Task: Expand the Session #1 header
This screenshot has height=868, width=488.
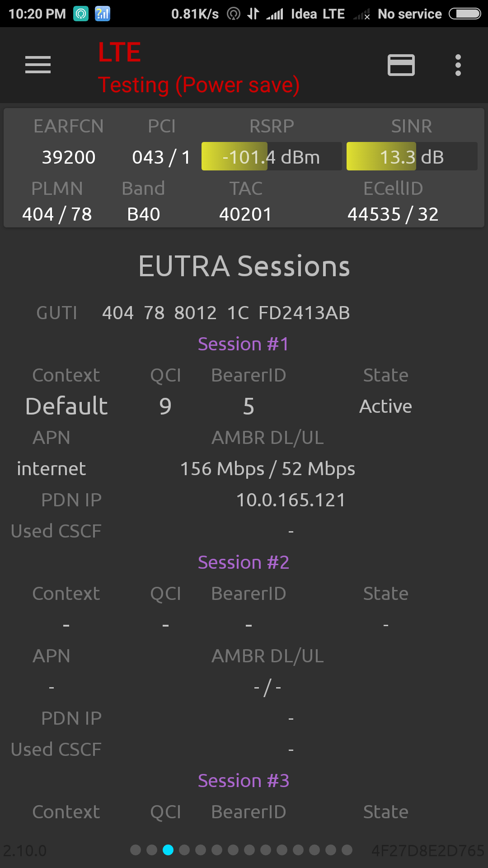Action: pos(244,344)
